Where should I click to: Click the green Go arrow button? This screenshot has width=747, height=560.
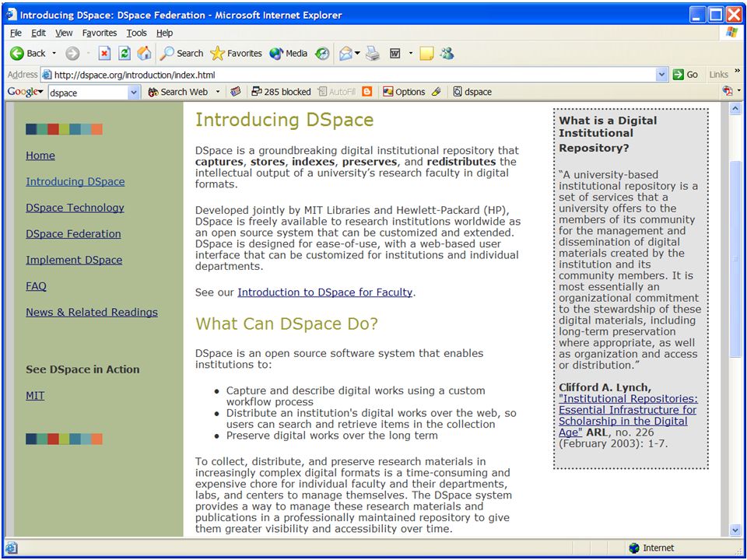[685, 75]
